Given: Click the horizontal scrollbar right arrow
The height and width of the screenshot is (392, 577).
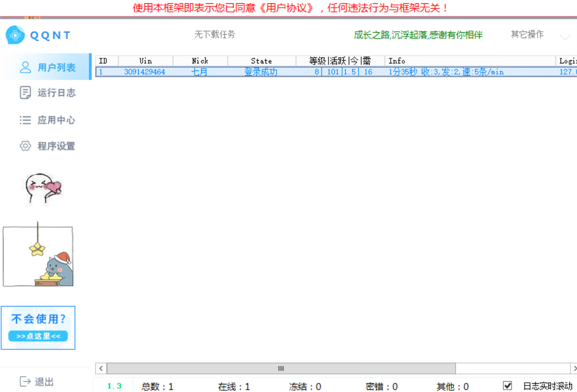Looking at the screenshot, I should point(573,369).
